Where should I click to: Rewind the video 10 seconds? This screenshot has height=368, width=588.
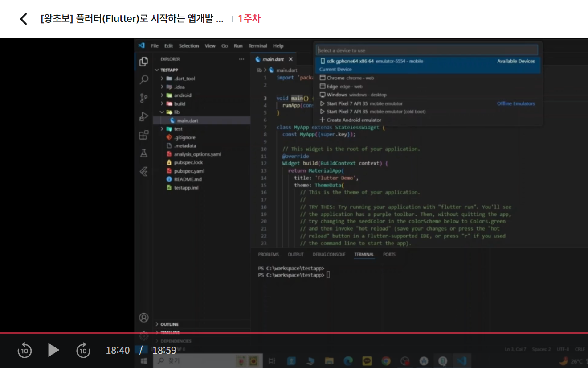point(24,351)
